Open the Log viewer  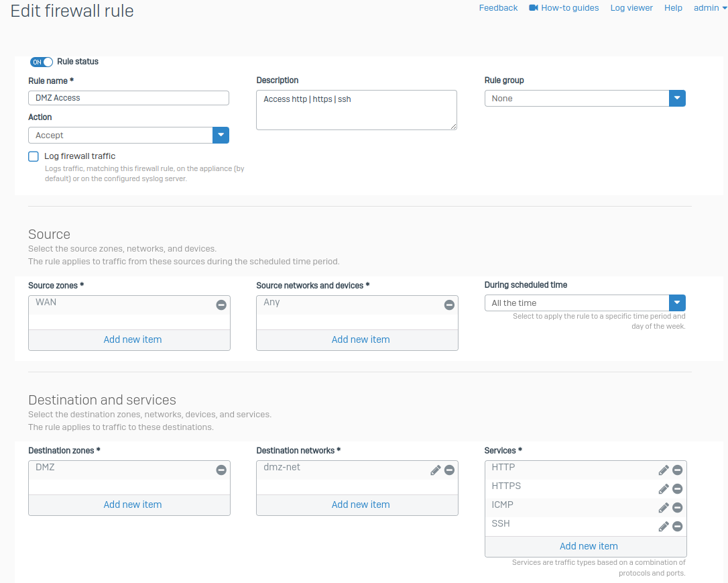coord(631,8)
